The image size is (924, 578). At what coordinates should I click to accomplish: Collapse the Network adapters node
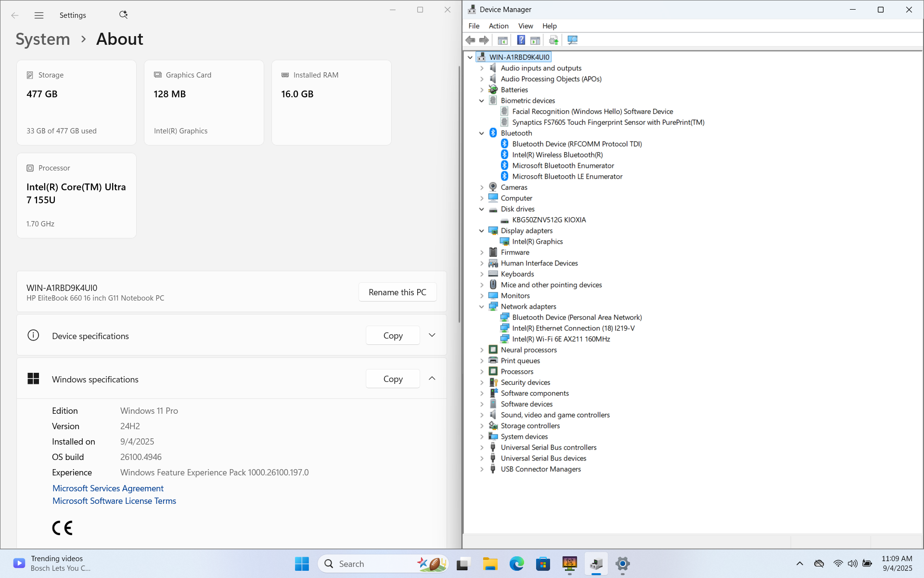tap(482, 306)
